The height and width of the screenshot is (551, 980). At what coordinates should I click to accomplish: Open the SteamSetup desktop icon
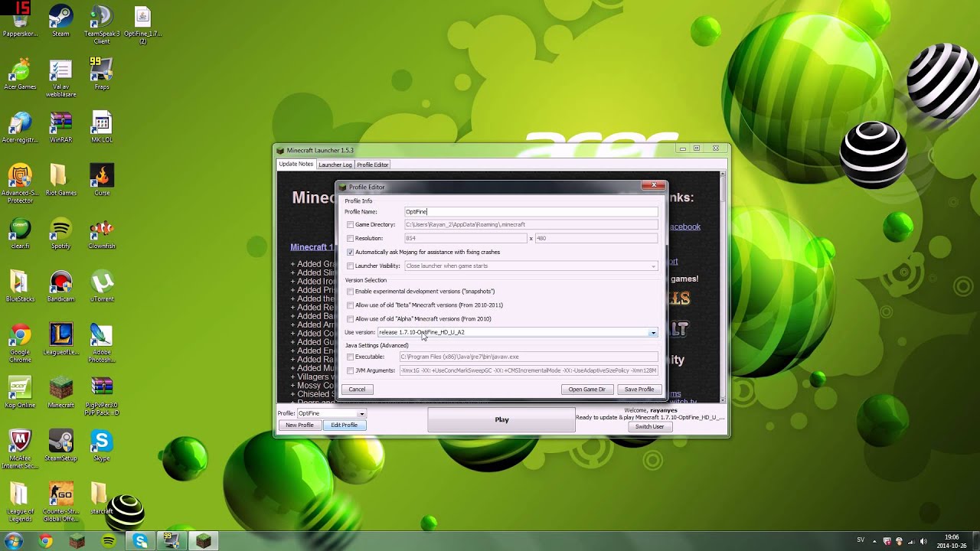coord(60,445)
